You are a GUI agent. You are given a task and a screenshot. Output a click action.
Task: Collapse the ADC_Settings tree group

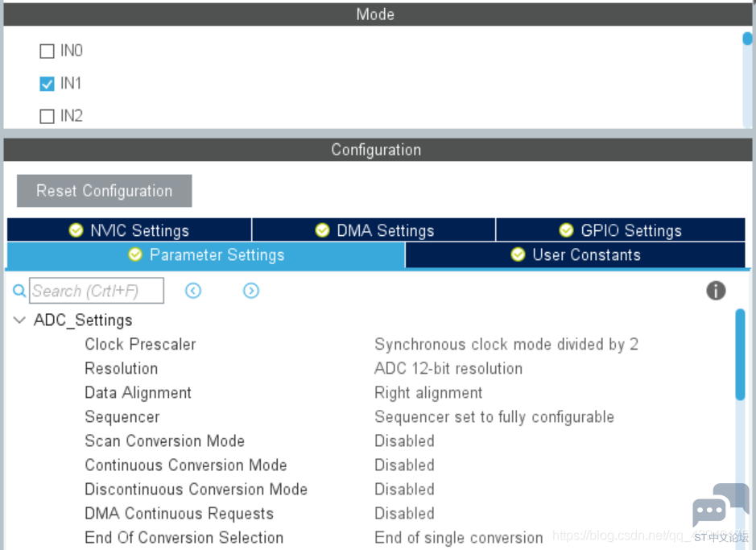19,320
